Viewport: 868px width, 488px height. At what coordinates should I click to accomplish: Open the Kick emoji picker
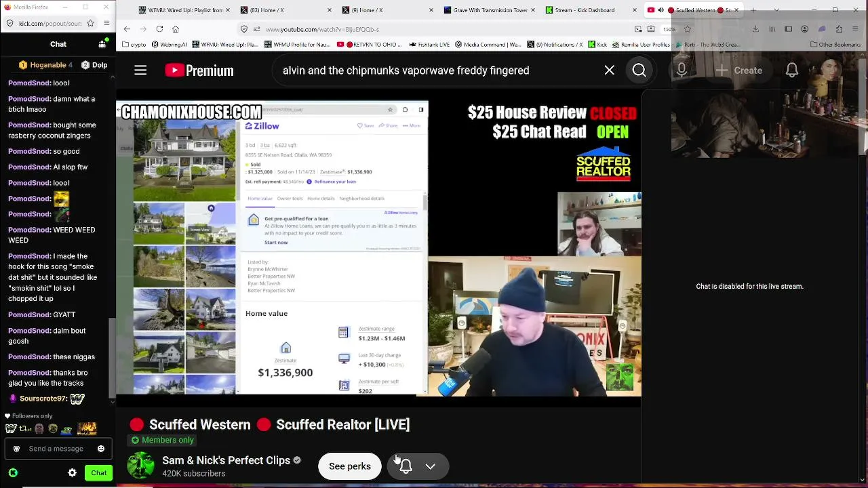pos(101,449)
